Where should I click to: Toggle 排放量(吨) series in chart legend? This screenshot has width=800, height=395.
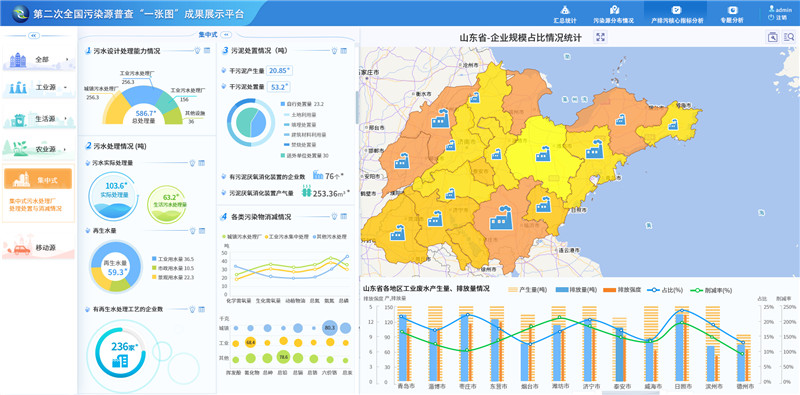(576, 290)
